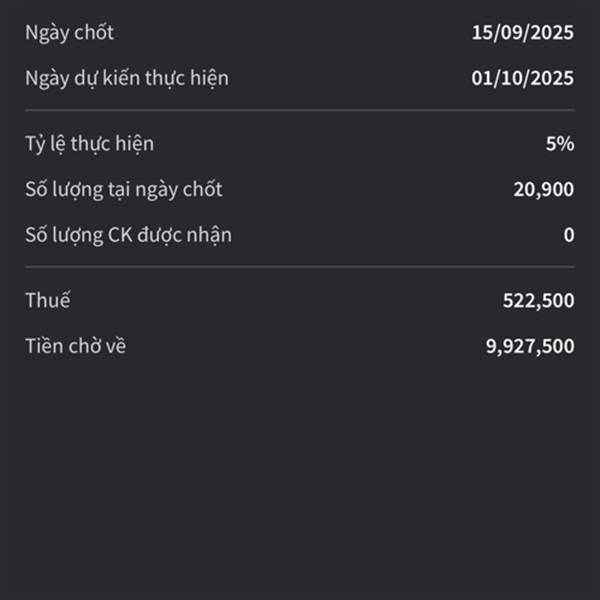
Task: Select the tax amount 522,500
Action: click(538, 301)
